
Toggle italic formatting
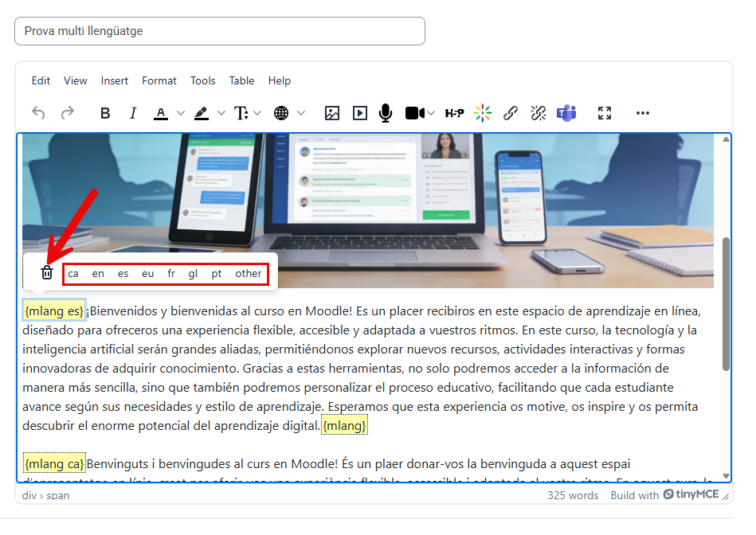click(133, 113)
